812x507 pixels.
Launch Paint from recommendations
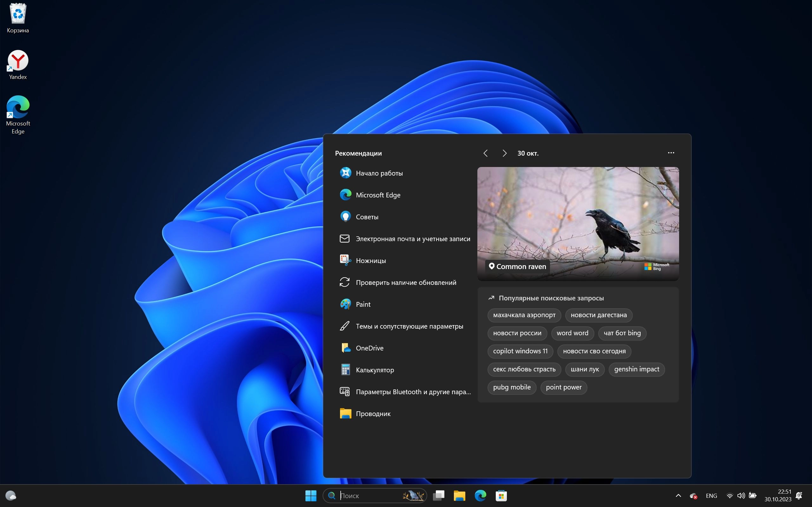tap(363, 304)
